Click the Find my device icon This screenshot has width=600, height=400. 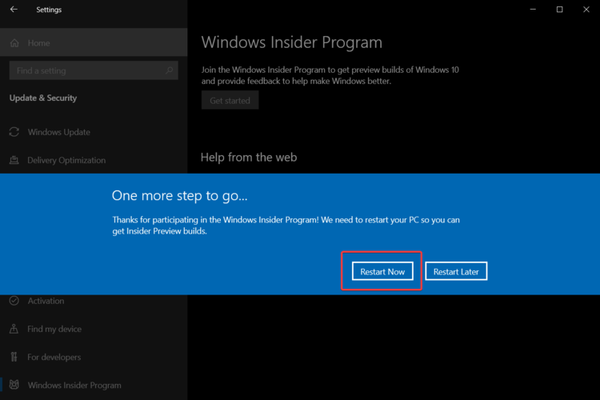tap(15, 328)
